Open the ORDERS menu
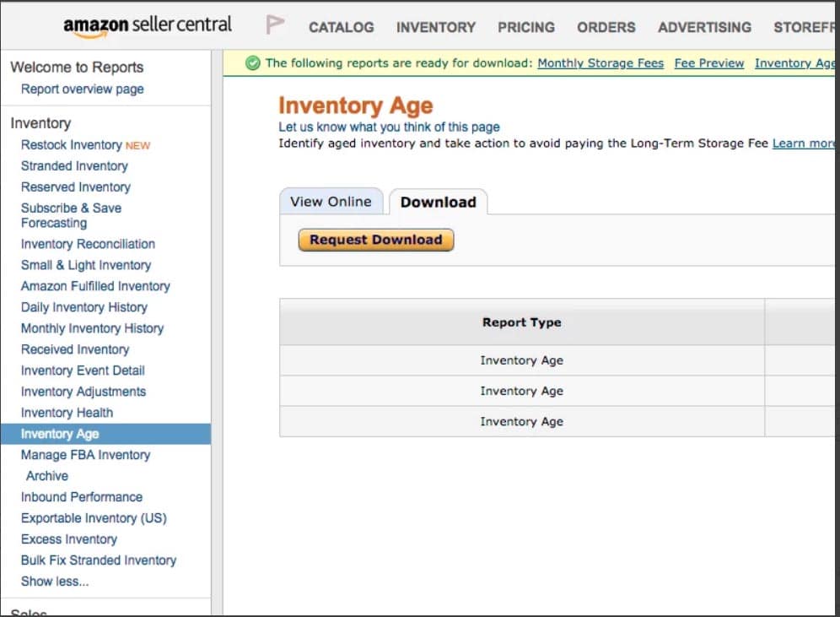The height and width of the screenshot is (617, 840). pyautogui.click(x=606, y=27)
